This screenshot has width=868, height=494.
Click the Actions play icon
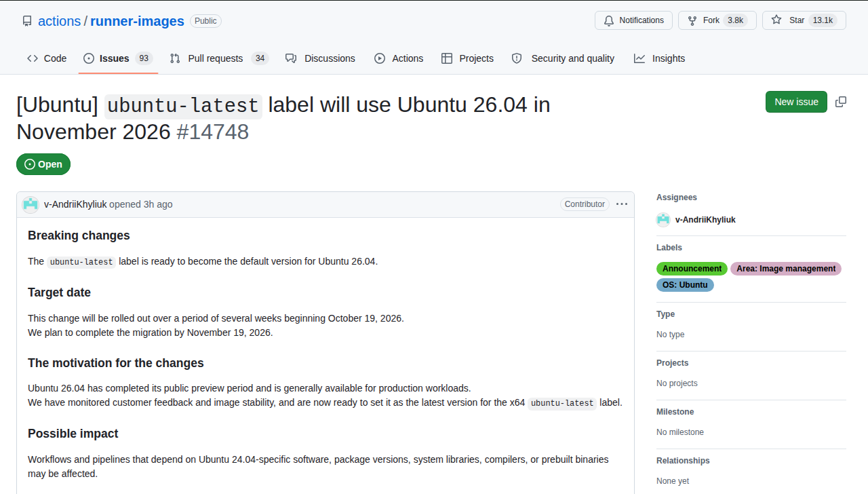click(x=380, y=58)
